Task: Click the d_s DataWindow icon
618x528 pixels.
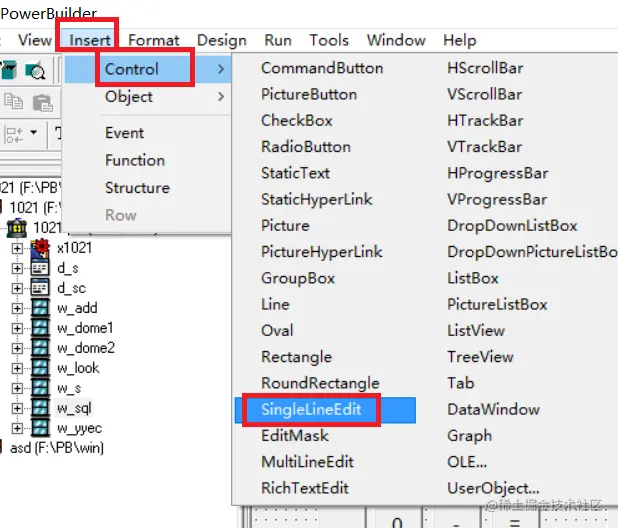Action: pyautogui.click(x=40, y=268)
